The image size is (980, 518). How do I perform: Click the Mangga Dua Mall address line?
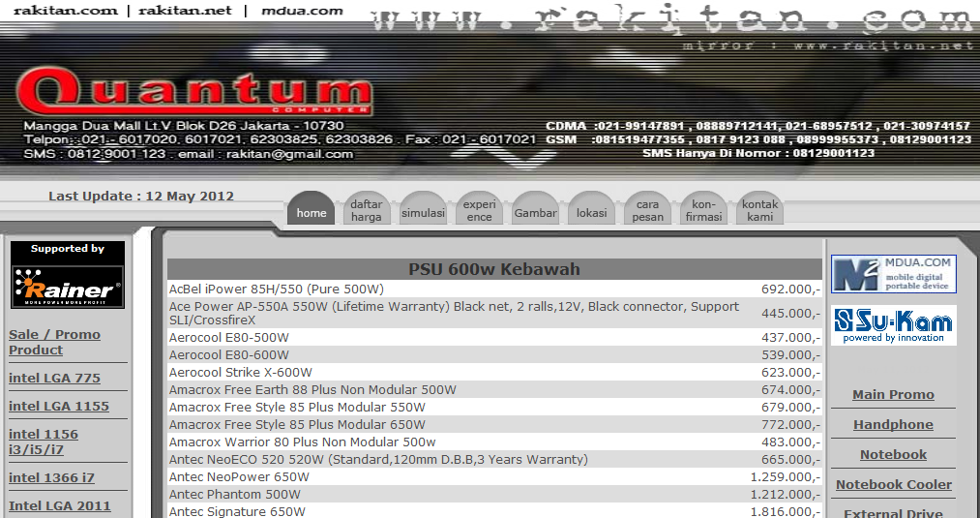pos(184,126)
